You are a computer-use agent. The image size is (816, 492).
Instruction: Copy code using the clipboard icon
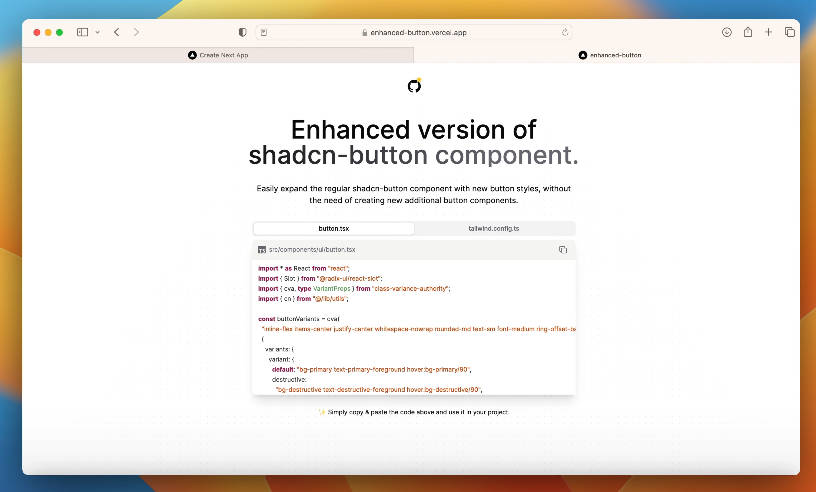[563, 250]
